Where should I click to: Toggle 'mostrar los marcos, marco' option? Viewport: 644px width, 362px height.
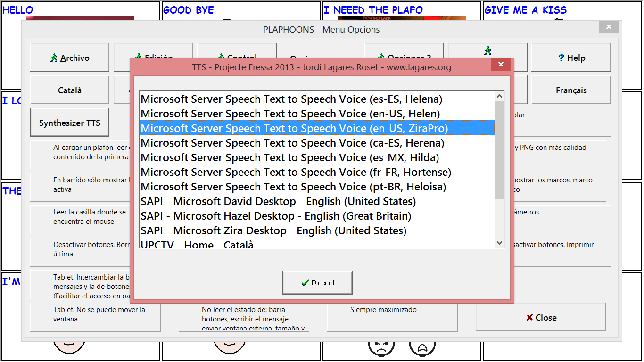560,187
